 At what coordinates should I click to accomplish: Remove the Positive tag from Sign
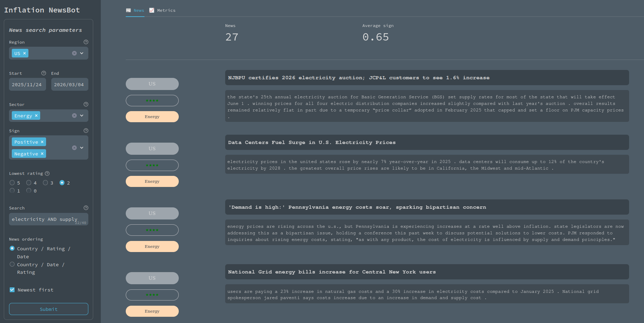tap(42, 142)
